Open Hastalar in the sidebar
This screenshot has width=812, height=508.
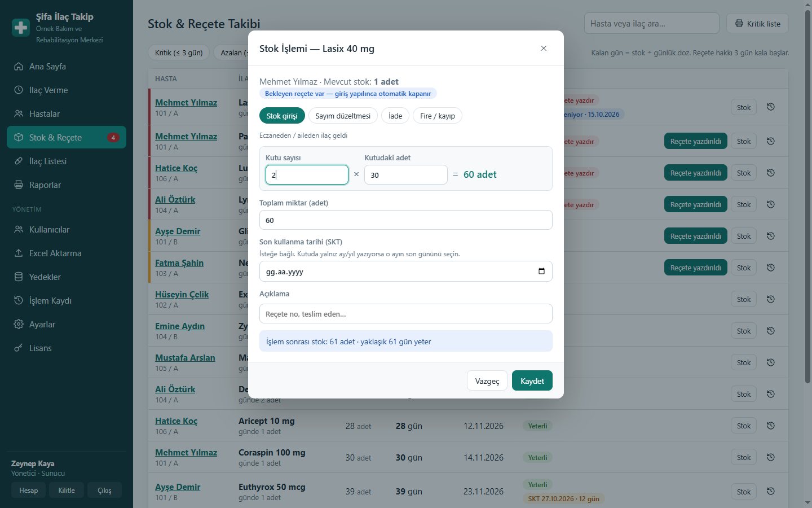click(x=67, y=113)
